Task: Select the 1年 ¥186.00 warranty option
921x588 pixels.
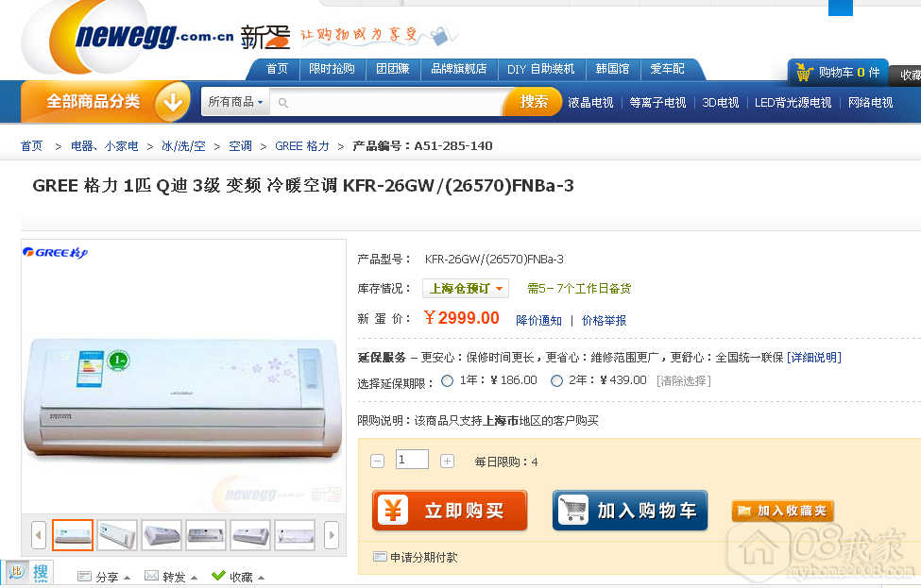Action: (448, 381)
